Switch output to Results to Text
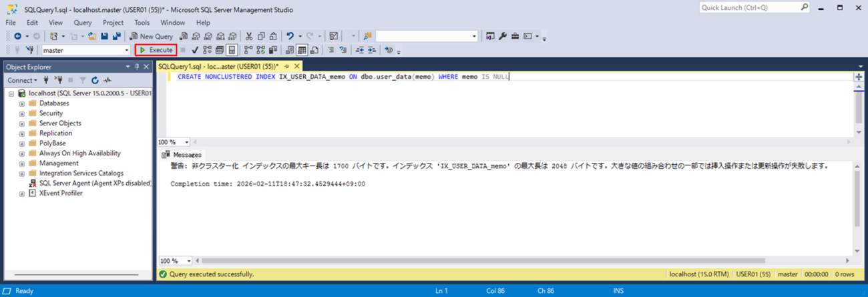The image size is (868, 297). click(289, 50)
